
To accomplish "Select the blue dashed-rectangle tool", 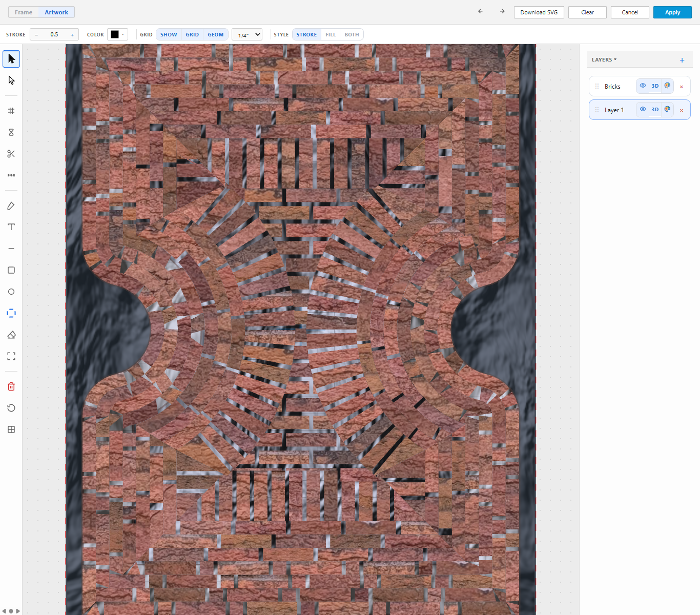I will point(11,313).
